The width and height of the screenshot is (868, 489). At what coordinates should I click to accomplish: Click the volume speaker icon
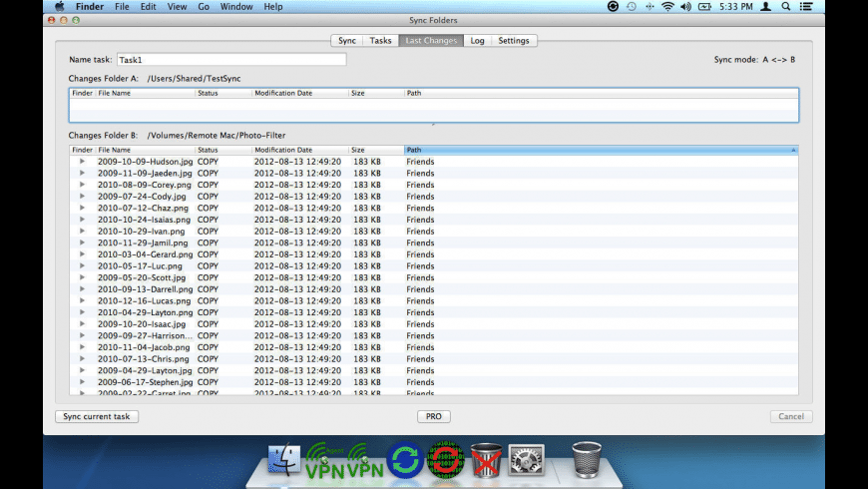(x=685, y=7)
